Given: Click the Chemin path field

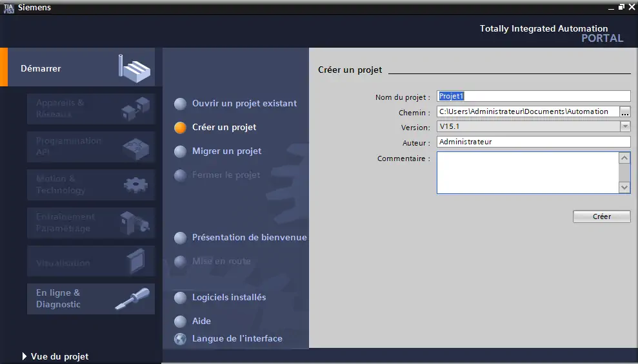Looking at the screenshot, I should 528,111.
